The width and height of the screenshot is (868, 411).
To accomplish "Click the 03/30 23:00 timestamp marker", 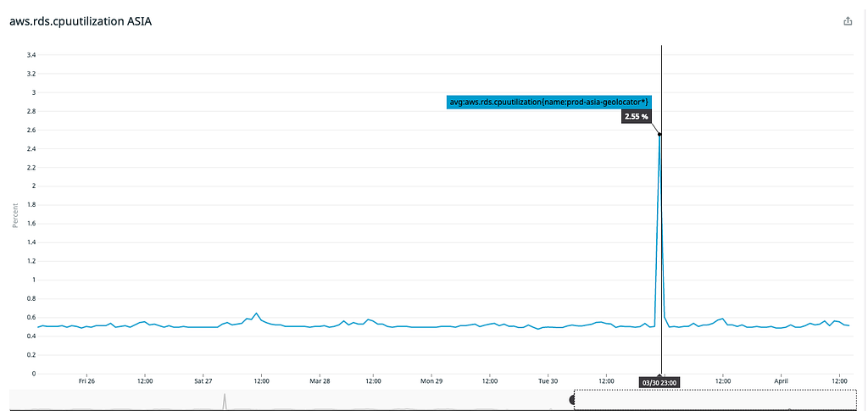I will 659,382.
